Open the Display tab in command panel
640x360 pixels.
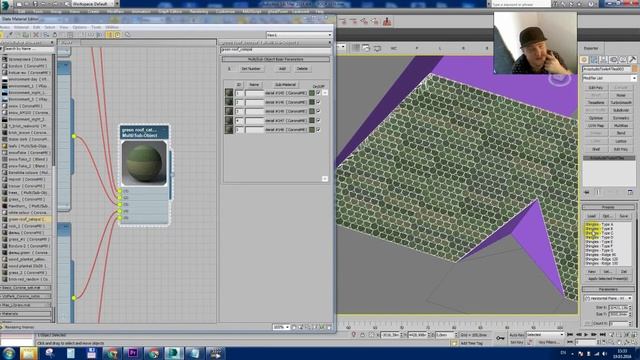pyautogui.click(x=623, y=60)
